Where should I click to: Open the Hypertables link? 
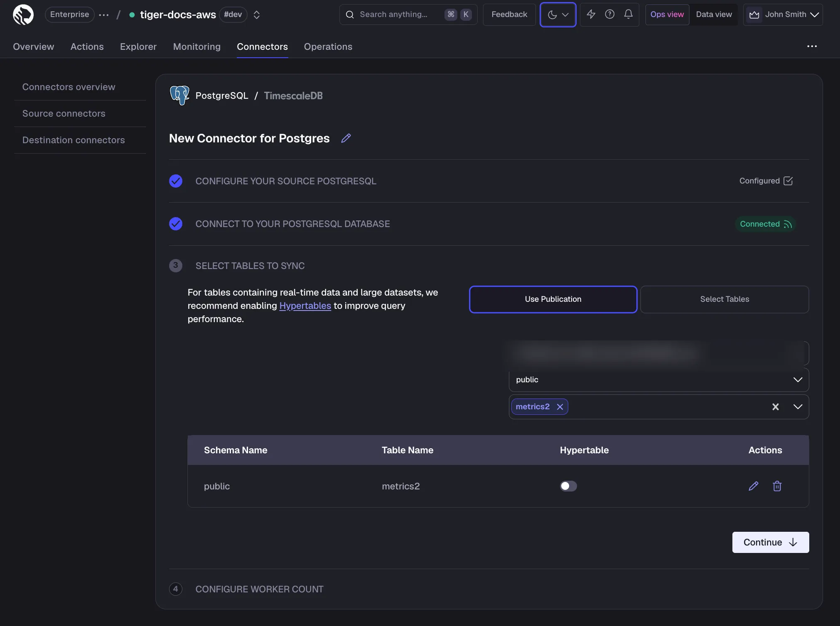point(305,306)
